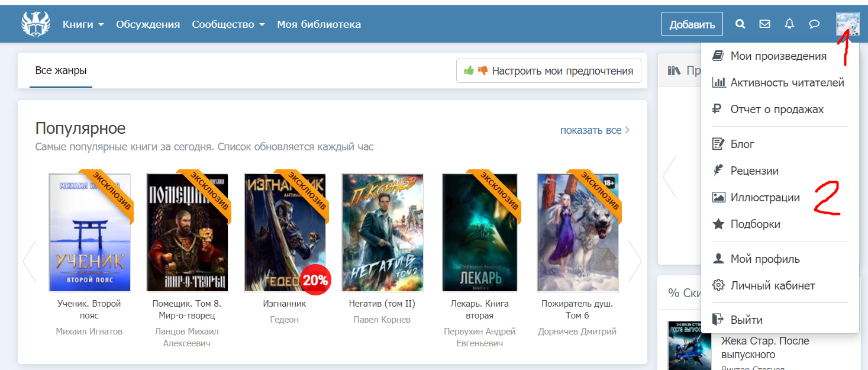868x370 pixels.
Task: Click the site eagle logo
Action: 36,24
